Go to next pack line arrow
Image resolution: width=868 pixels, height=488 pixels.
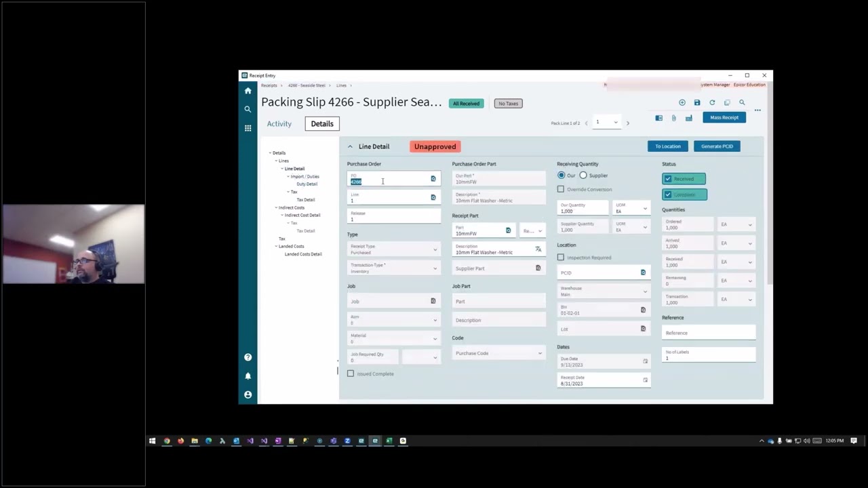tap(627, 123)
